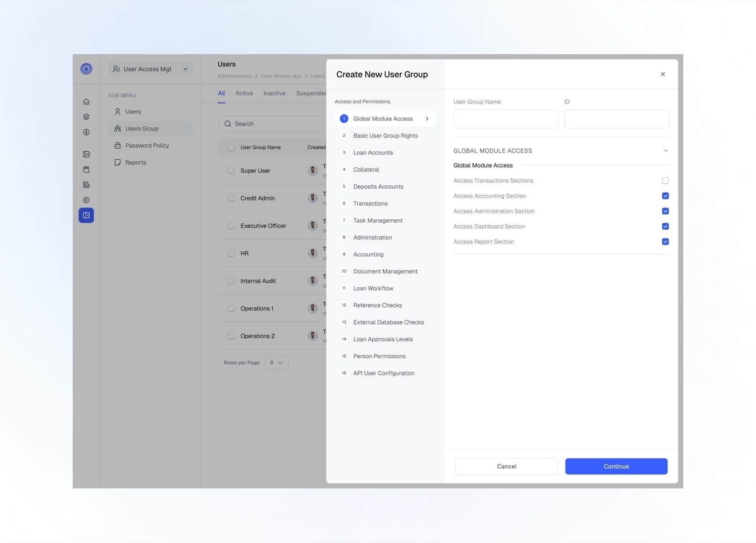Collapse the Global Module Access section chevron

pos(665,151)
